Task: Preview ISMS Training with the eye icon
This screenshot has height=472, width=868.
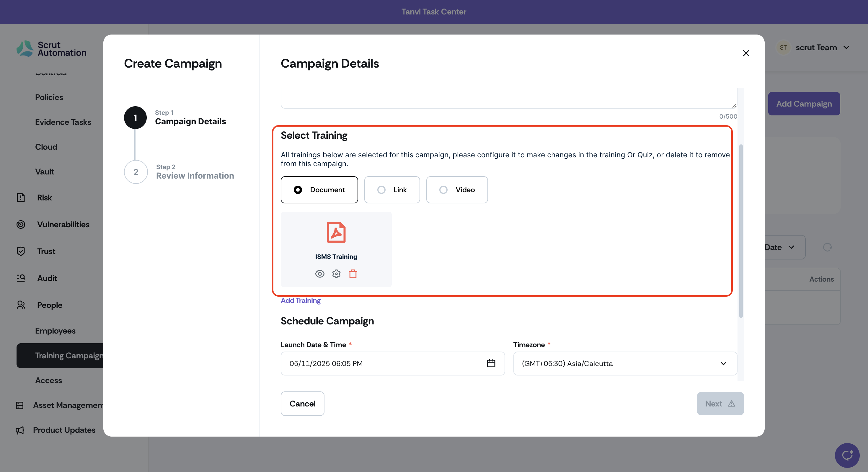Action: (319, 274)
